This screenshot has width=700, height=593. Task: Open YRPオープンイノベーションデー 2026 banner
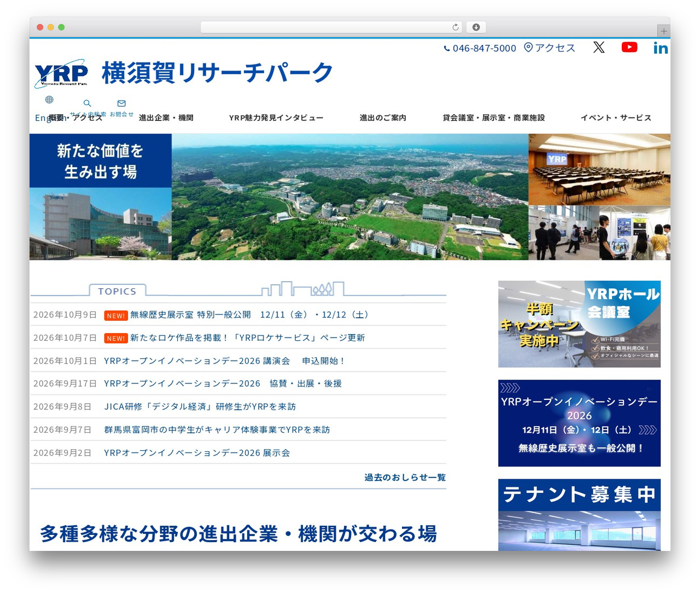[x=579, y=423]
